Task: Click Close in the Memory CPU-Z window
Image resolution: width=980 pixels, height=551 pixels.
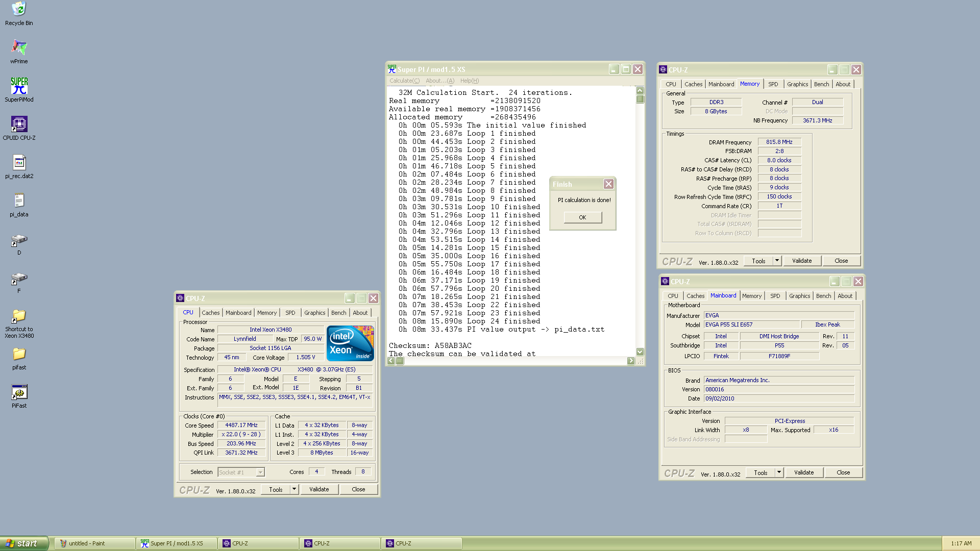Action: (x=841, y=261)
